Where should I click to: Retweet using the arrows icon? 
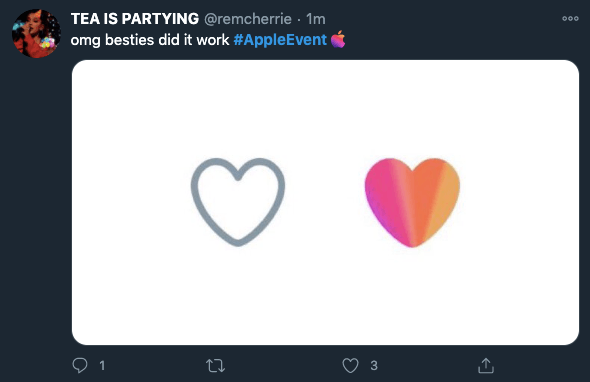click(x=216, y=365)
